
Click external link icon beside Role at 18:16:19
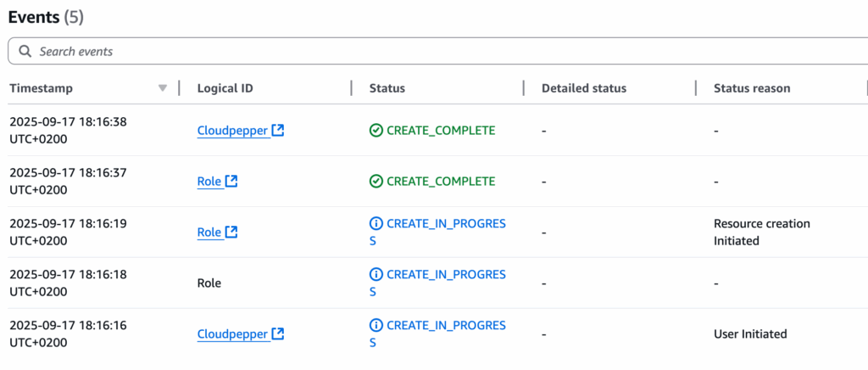[231, 232]
